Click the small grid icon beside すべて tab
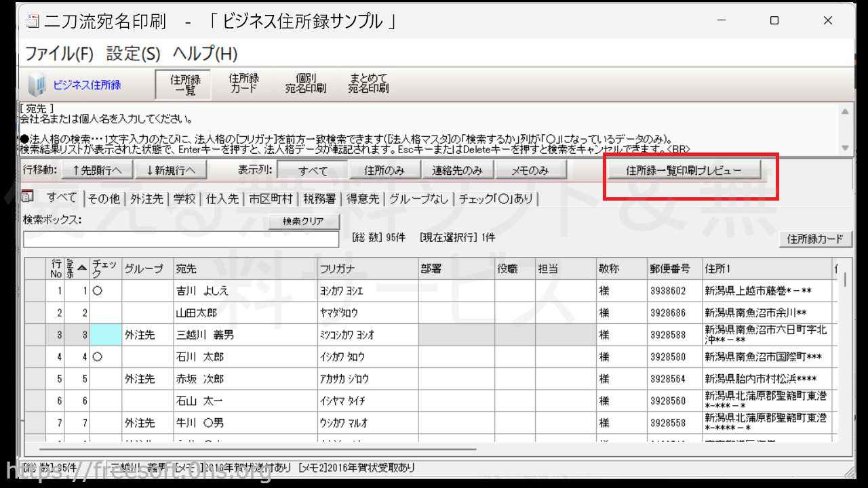 pyautogui.click(x=28, y=197)
